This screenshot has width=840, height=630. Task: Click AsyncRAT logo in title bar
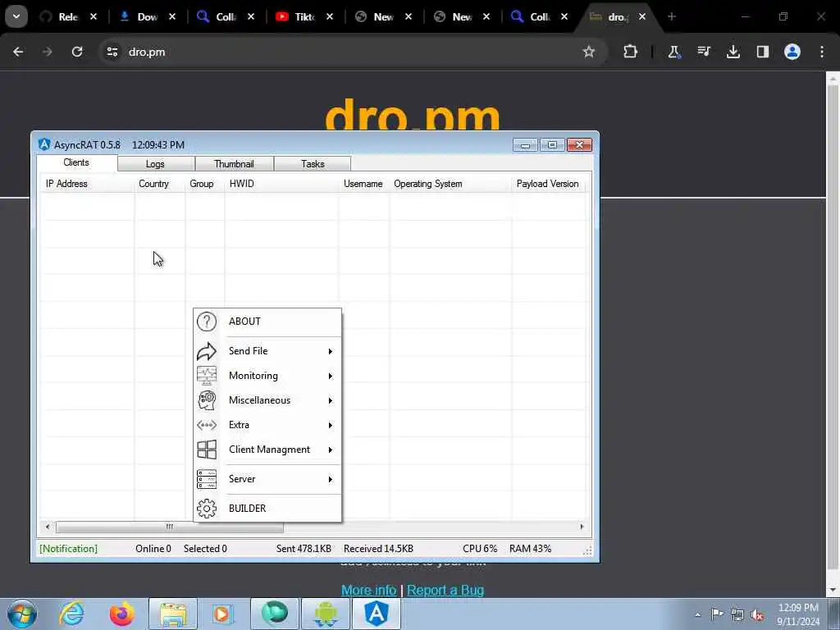click(x=44, y=144)
